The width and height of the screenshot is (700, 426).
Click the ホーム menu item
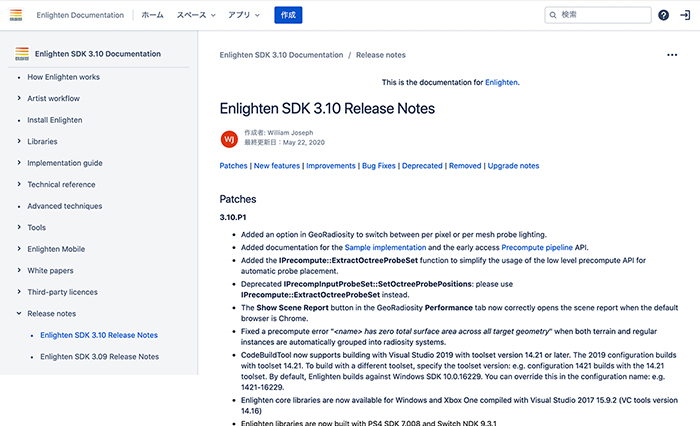click(x=152, y=16)
